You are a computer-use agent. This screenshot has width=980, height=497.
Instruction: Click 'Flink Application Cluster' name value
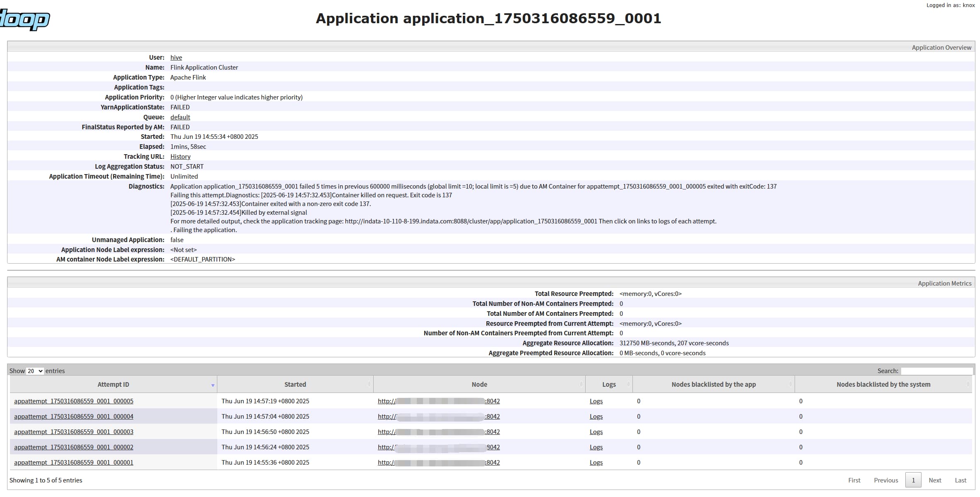(204, 67)
